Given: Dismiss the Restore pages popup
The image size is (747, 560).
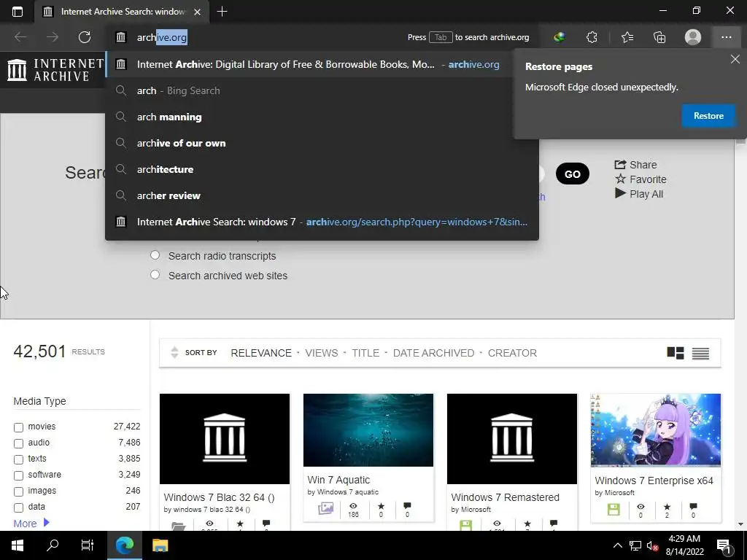Looking at the screenshot, I should point(735,59).
